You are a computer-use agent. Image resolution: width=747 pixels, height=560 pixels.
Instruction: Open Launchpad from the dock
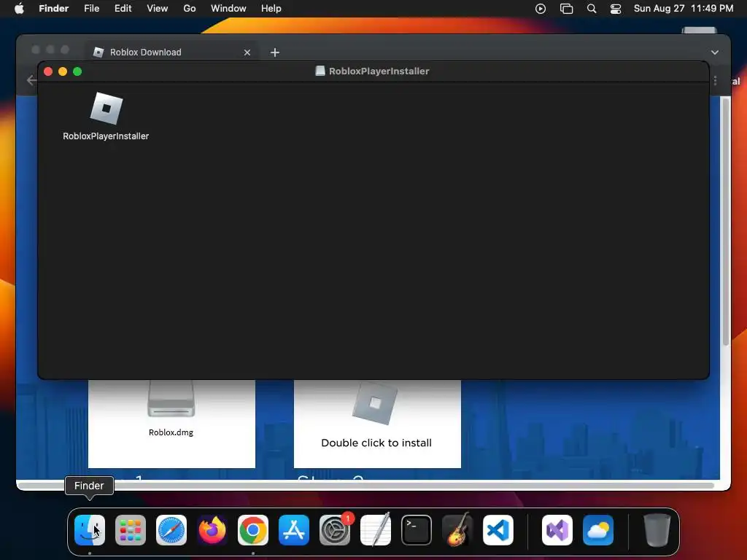[131, 530]
